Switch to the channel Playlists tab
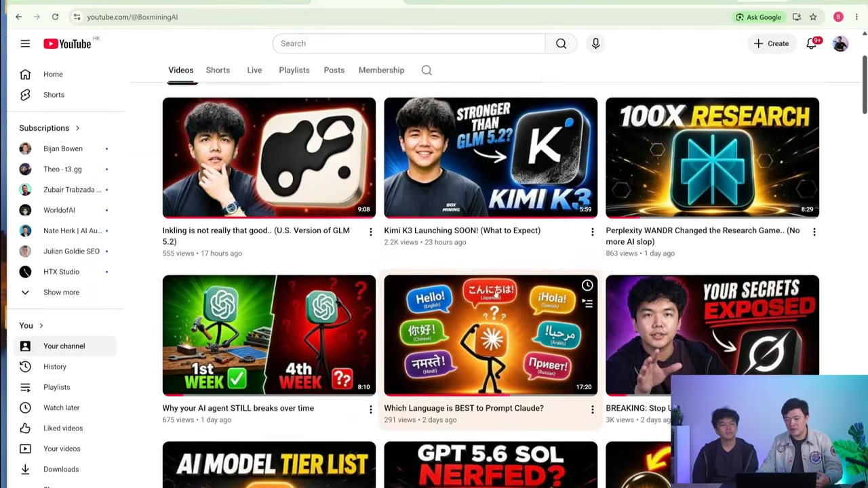The width and height of the screenshot is (868, 488). point(294,70)
